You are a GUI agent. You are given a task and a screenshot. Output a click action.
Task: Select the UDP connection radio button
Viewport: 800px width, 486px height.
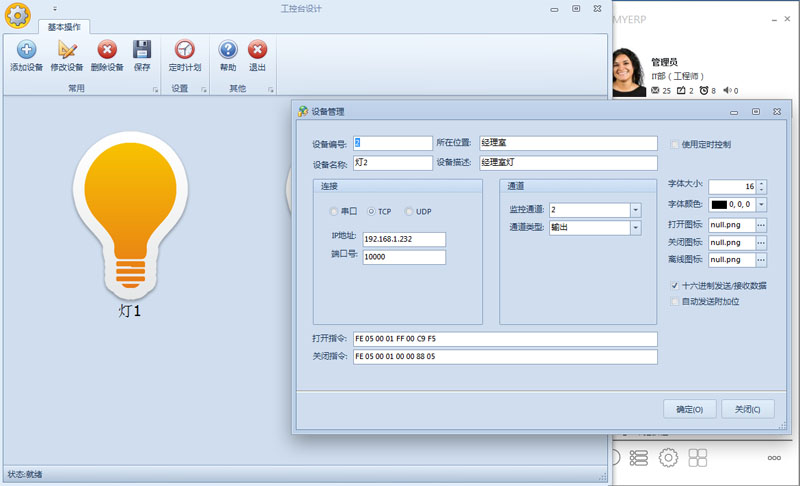(x=408, y=212)
